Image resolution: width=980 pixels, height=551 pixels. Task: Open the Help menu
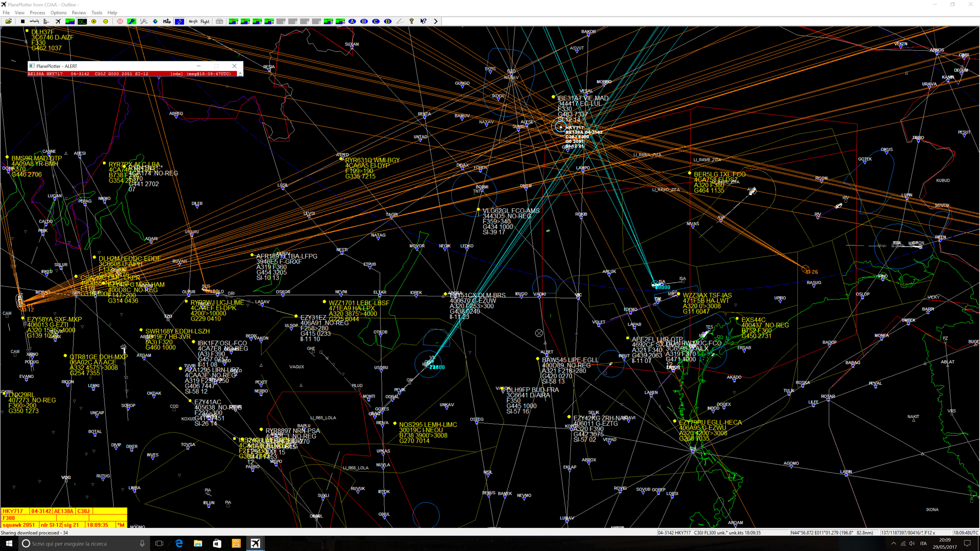[x=112, y=12]
